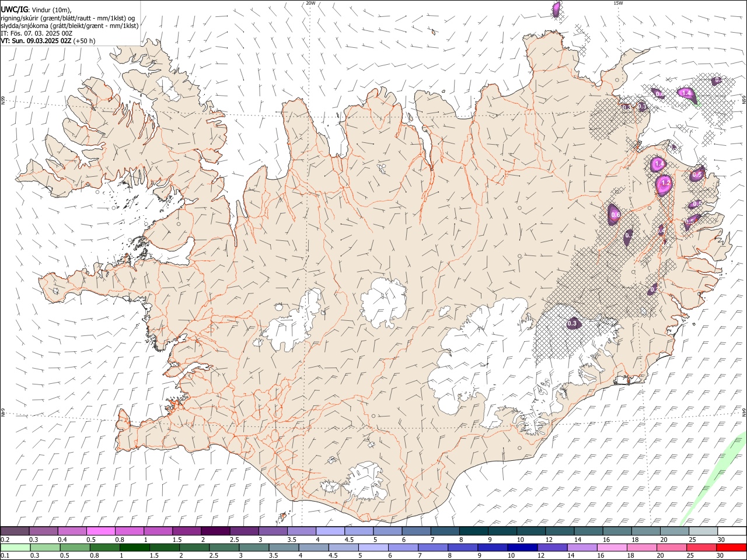Click the dark teal 8–9 upper legend swatch

point(473,531)
